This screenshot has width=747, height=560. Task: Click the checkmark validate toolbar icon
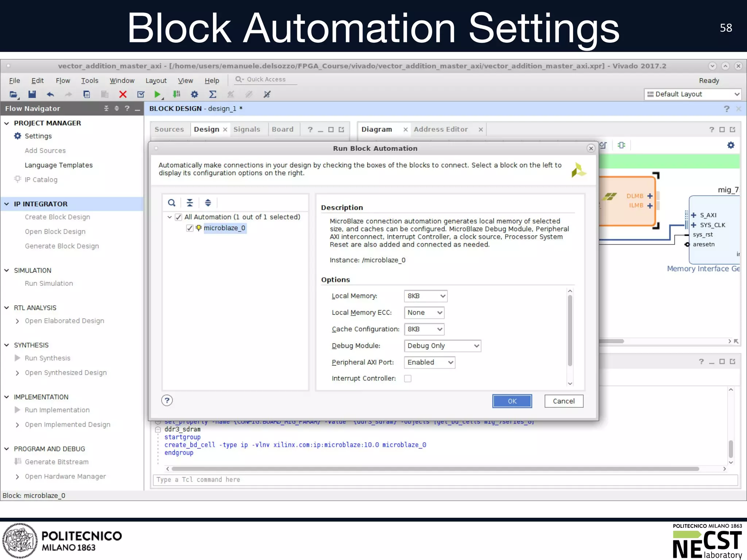click(x=141, y=94)
